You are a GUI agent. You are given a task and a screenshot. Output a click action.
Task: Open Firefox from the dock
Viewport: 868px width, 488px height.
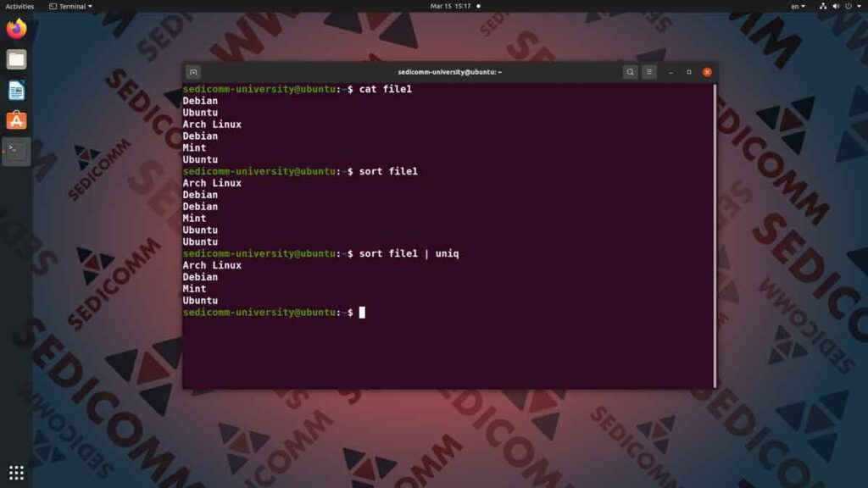tap(16, 29)
